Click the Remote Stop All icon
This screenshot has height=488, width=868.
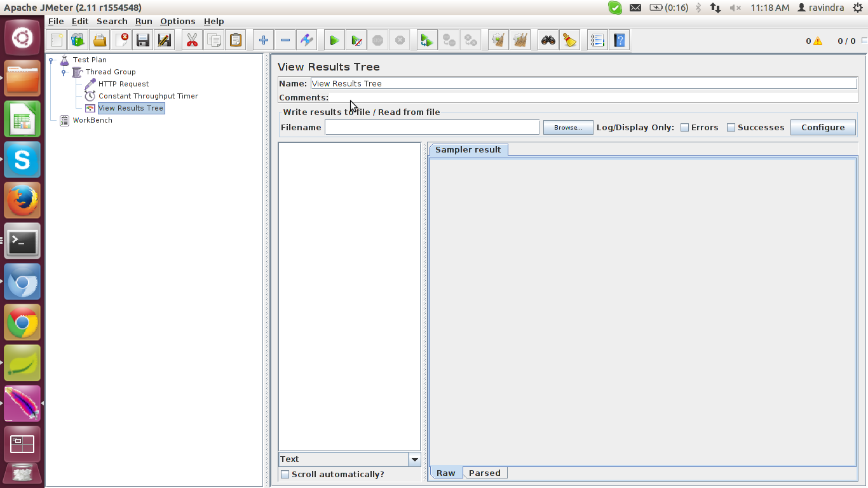pos(449,41)
